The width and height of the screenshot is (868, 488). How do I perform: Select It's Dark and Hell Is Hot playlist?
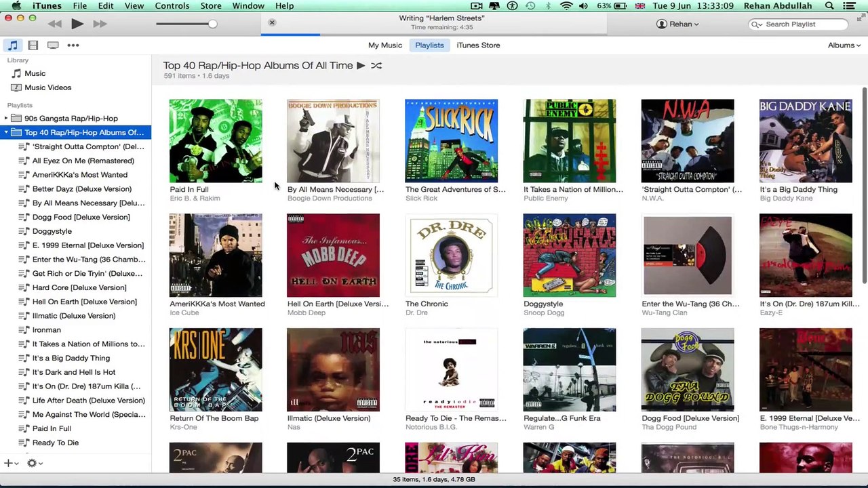[x=75, y=372]
